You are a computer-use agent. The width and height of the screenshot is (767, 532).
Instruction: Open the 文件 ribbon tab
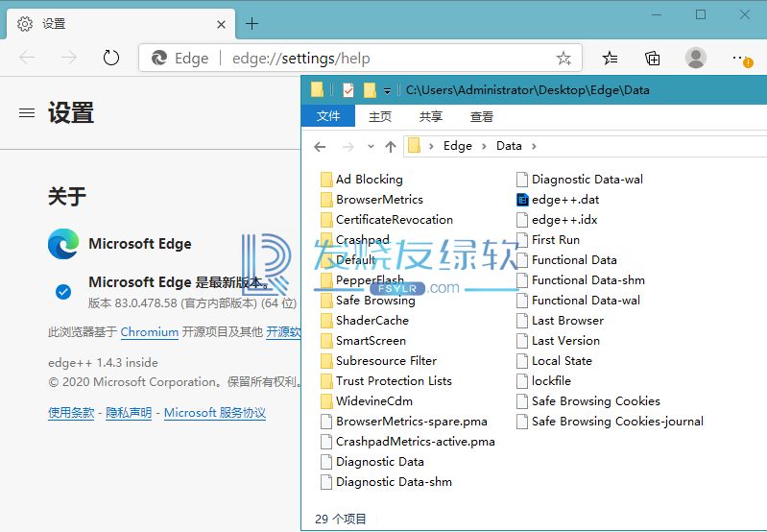328,116
